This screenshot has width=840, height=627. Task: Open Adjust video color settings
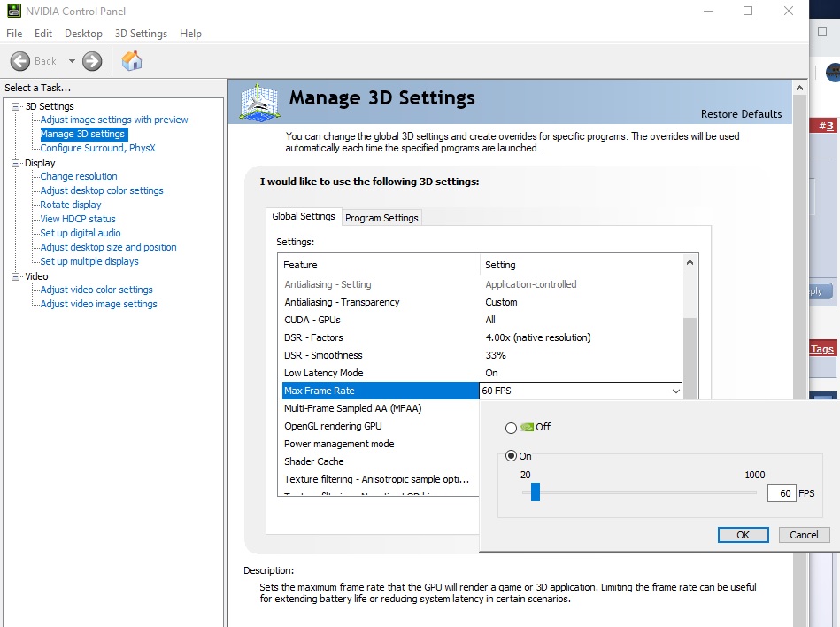[x=96, y=290]
